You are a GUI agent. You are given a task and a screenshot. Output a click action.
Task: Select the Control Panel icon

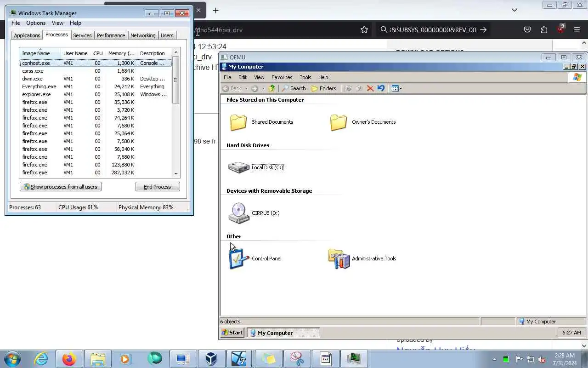[x=238, y=259]
